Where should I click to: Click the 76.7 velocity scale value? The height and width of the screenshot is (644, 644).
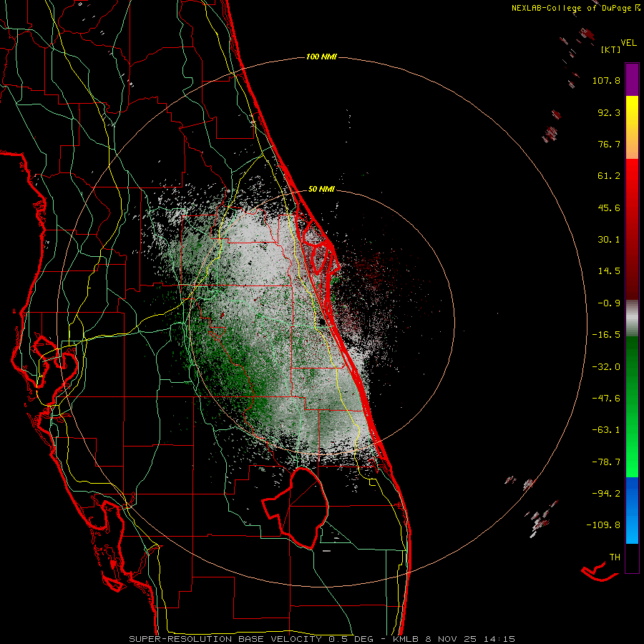(x=609, y=144)
